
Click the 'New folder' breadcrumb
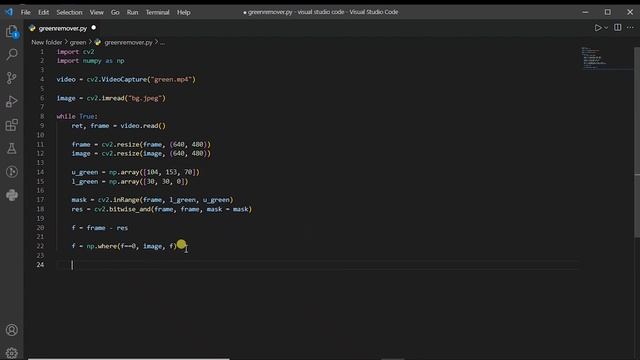[47, 42]
